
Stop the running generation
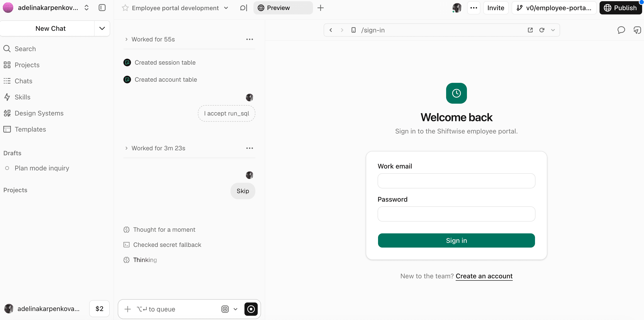click(x=251, y=309)
